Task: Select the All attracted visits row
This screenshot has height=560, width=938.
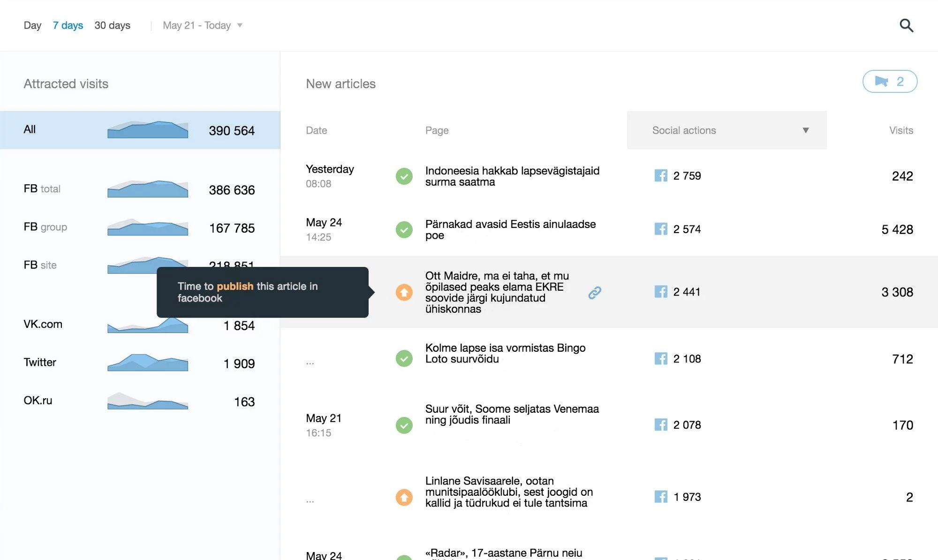Action: pyautogui.click(x=140, y=130)
